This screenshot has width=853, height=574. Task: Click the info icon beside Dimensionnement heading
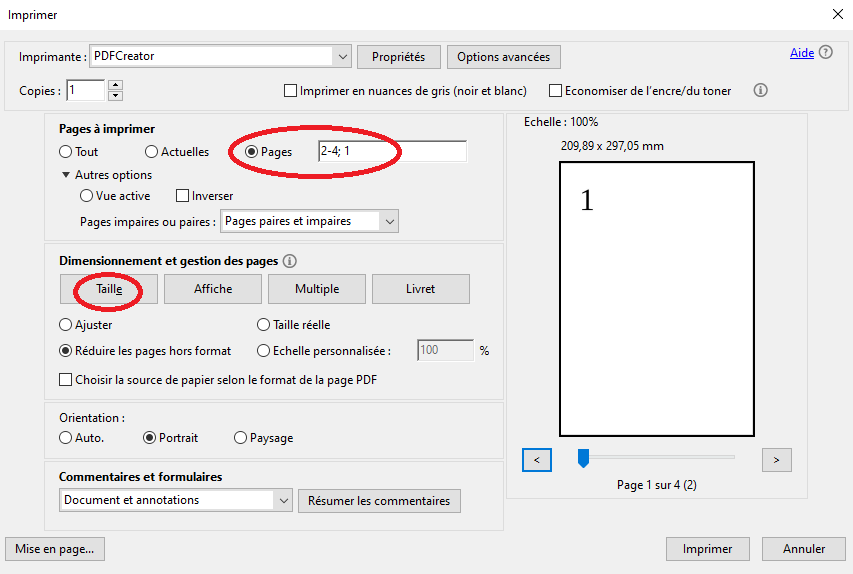(289, 261)
